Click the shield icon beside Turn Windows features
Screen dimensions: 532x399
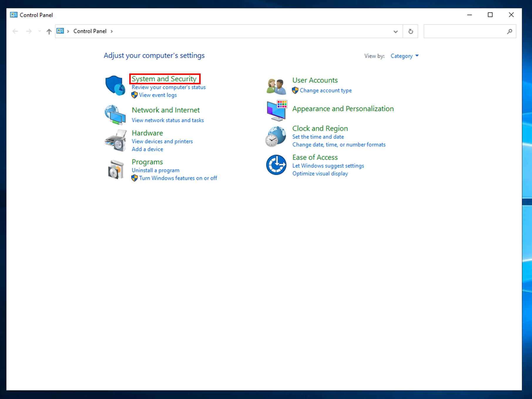point(135,178)
